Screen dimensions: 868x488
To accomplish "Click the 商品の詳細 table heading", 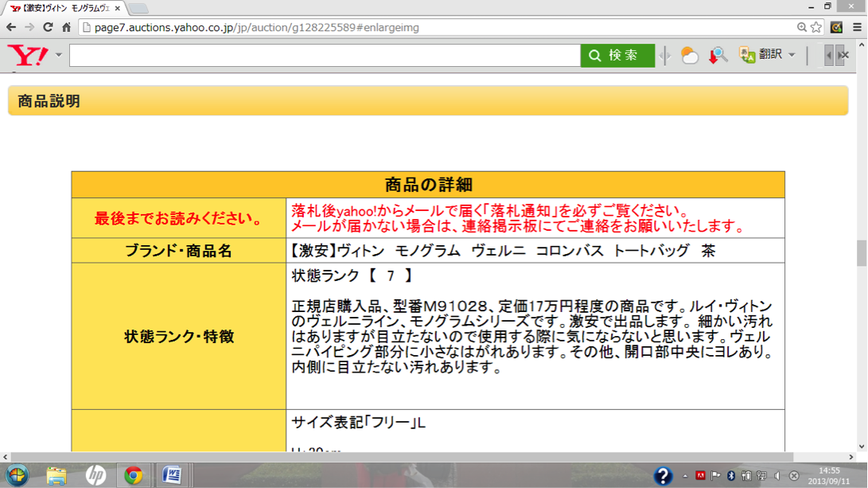I will click(428, 185).
